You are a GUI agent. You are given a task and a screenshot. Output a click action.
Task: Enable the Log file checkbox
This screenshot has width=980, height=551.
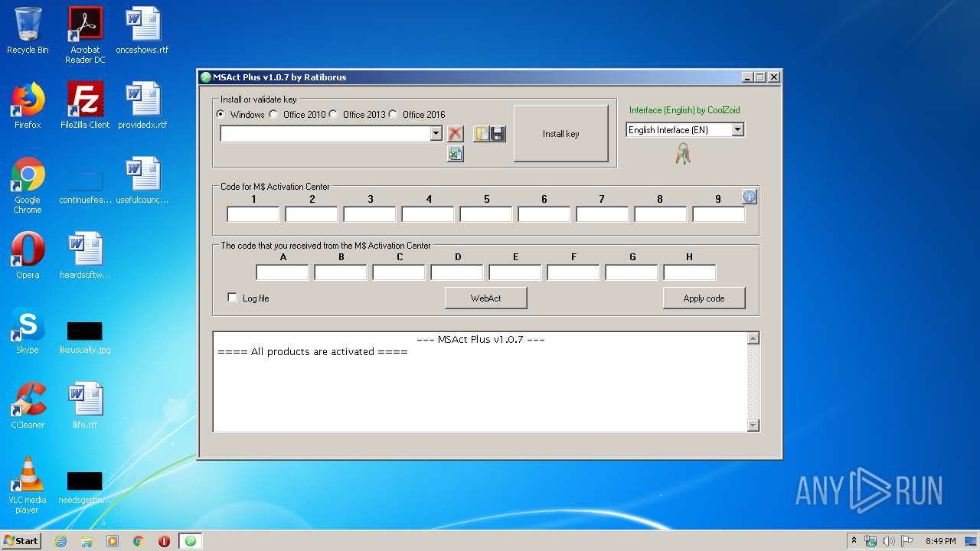233,298
